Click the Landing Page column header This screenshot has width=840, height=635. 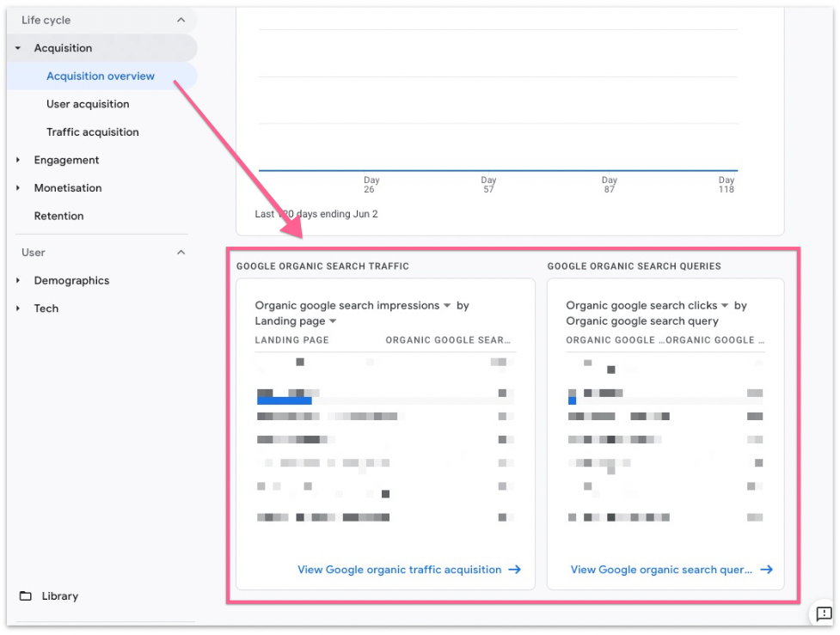coord(291,340)
